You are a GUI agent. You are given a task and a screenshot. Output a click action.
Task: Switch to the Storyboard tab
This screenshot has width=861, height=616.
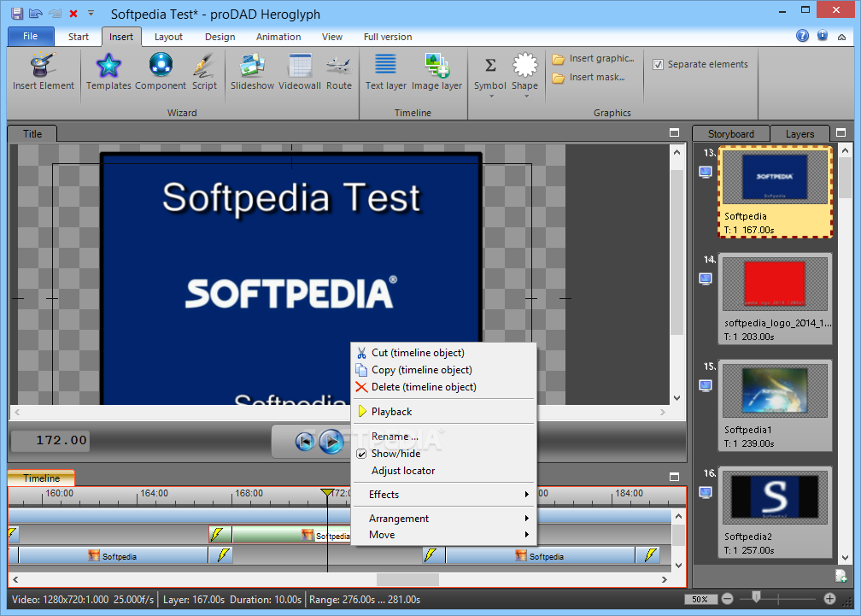[x=731, y=134]
